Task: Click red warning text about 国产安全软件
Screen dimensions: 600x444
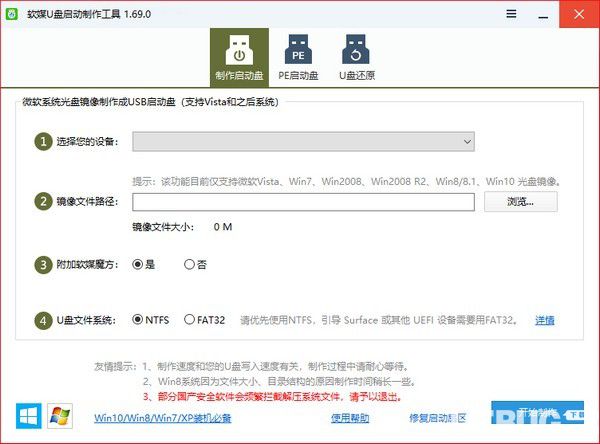Action: [x=272, y=397]
